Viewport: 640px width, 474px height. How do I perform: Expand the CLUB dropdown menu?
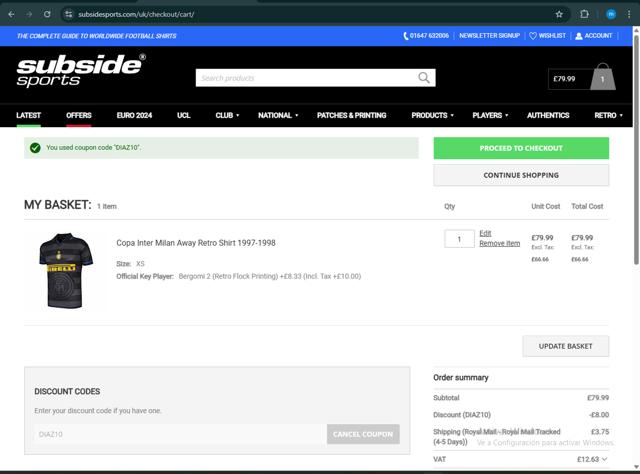click(x=227, y=115)
